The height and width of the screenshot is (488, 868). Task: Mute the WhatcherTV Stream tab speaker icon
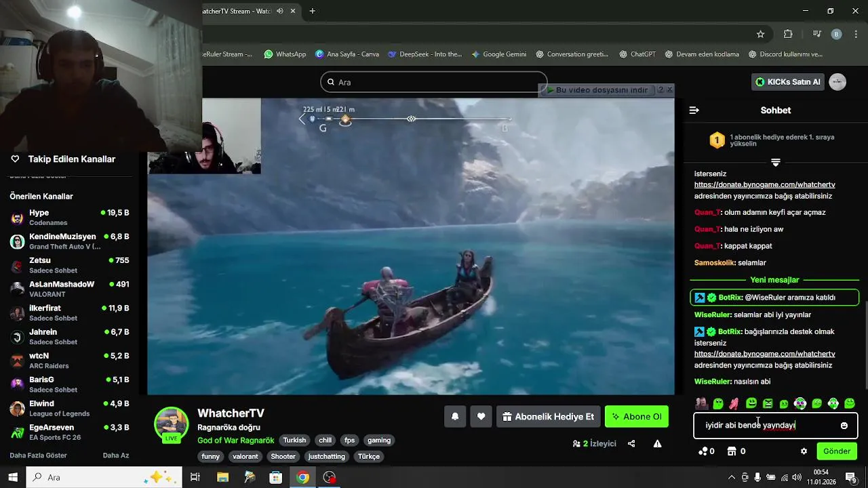coord(280,11)
